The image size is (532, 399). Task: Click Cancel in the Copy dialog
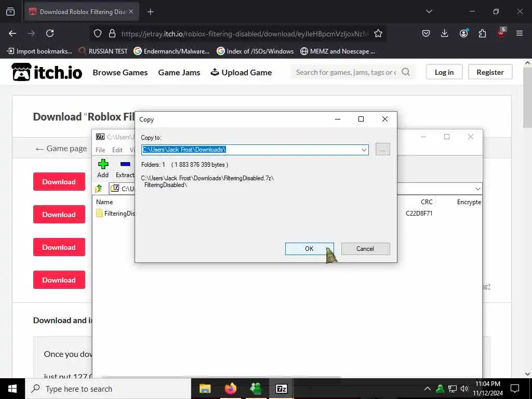point(365,249)
